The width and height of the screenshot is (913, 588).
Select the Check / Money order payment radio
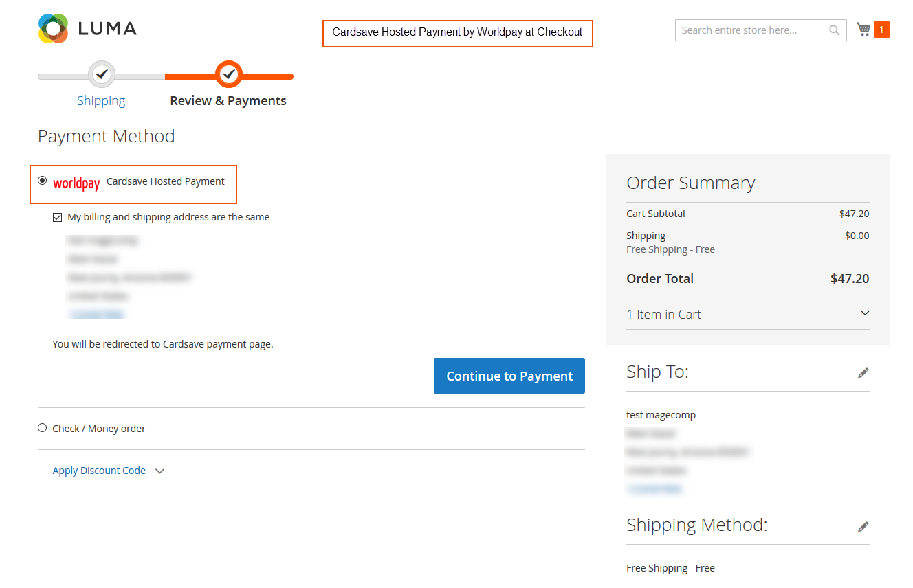tap(42, 427)
